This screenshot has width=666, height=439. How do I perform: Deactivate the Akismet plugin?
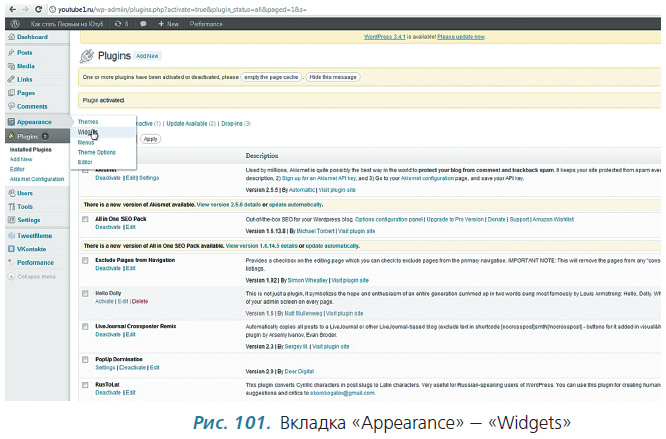(x=108, y=178)
